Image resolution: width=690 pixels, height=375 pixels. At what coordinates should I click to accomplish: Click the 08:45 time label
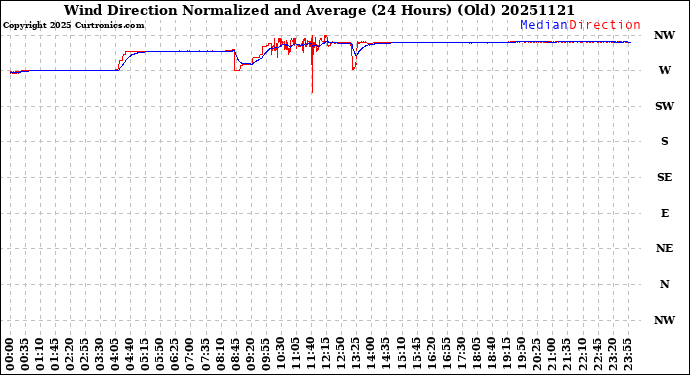[235, 355]
